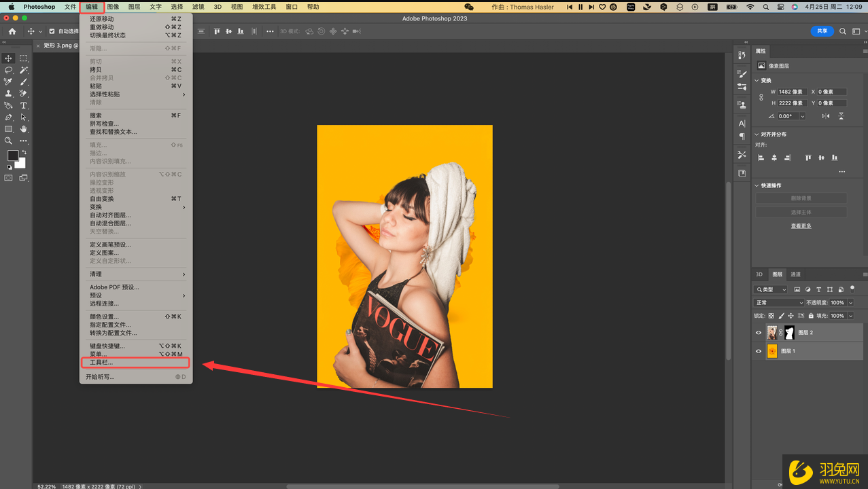This screenshot has height=489, width=868.
Task: Open the Paragraph panel icon
Action: [742, 137]
